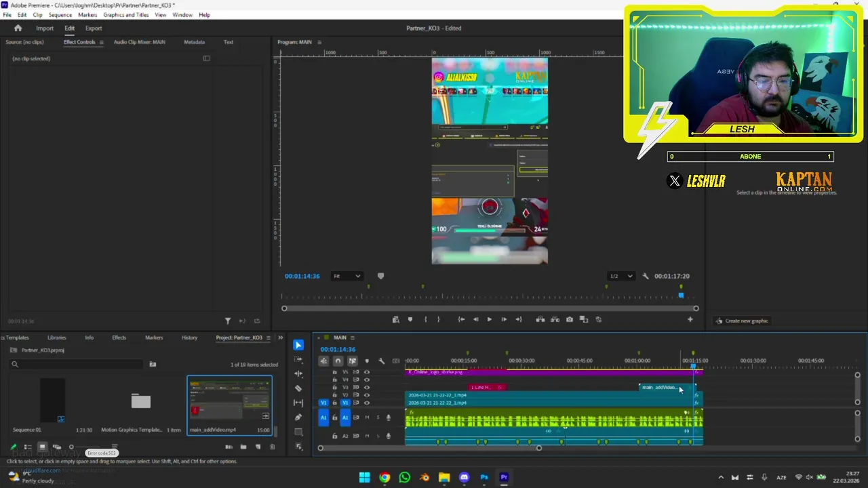Solo audio track A1

click(x=378, y=418)
